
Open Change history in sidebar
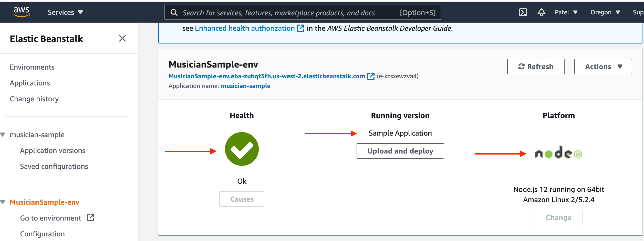coord(34,99)
